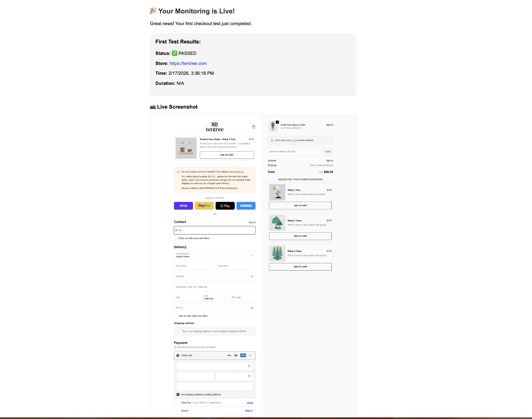The height and width of the screenshot is (419, 532).
Task: Click the help icon beside the Phone field
Action: 252,308
